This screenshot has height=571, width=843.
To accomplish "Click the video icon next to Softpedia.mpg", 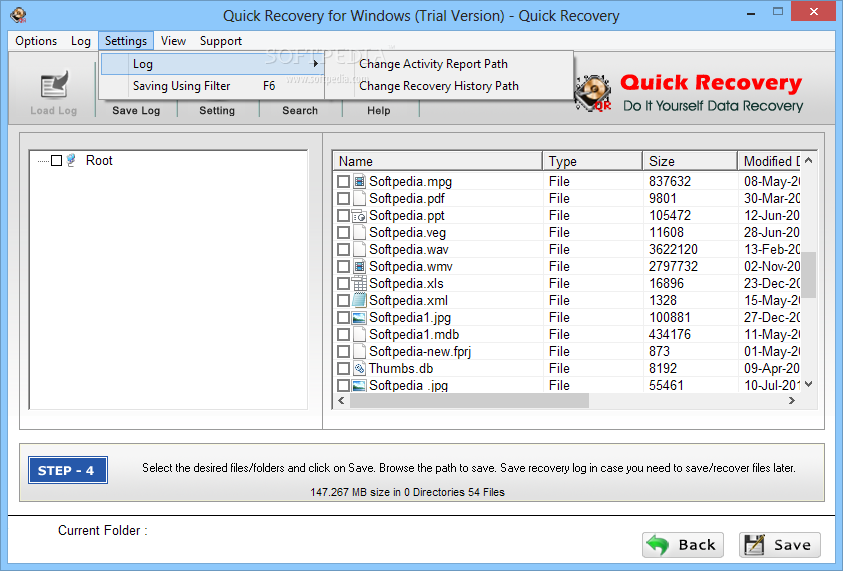I will 360,181.
